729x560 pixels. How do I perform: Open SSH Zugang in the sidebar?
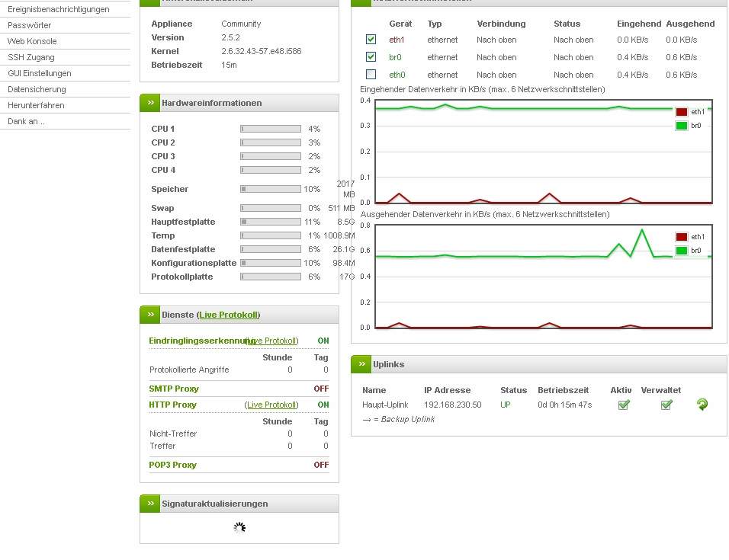click(x=27, y=57)
